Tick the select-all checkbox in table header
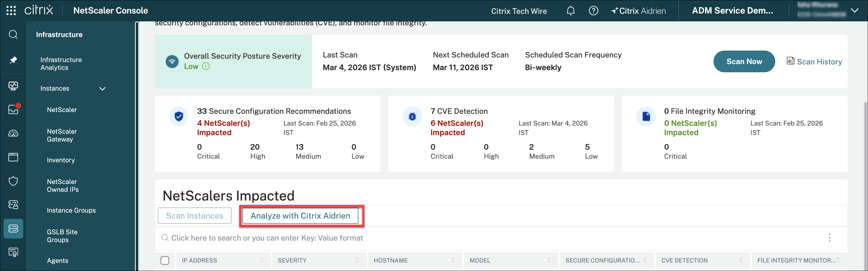 [165, 260]
